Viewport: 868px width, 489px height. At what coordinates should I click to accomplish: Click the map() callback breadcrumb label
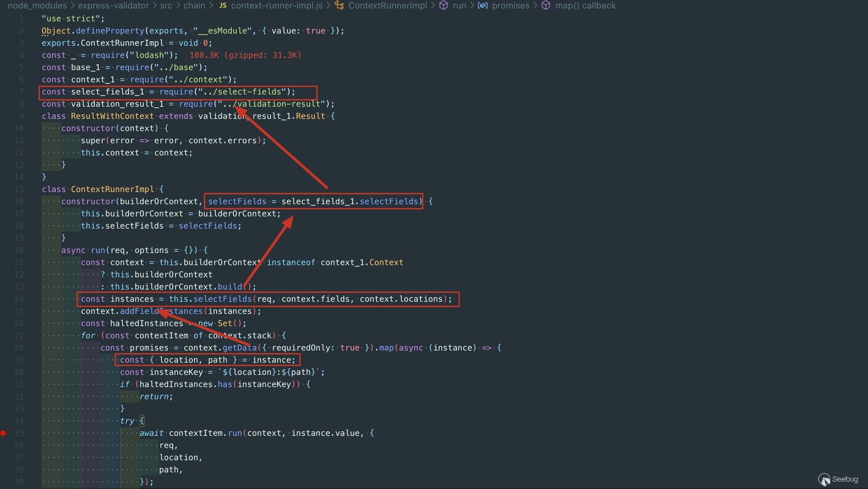(x=585, y=5)
